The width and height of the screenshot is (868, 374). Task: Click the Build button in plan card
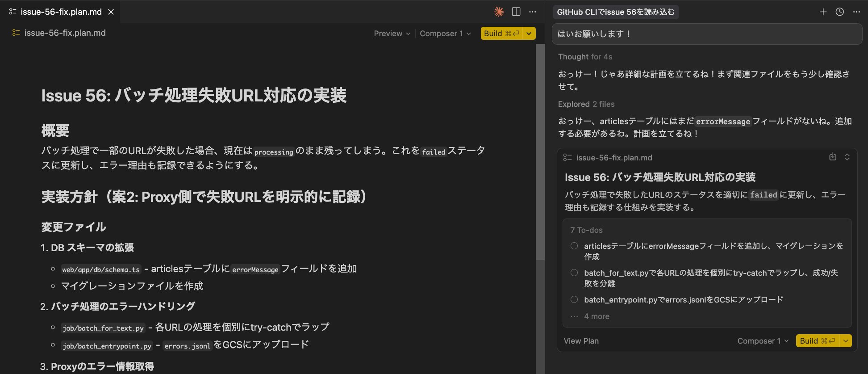click(x=817, y=341)
